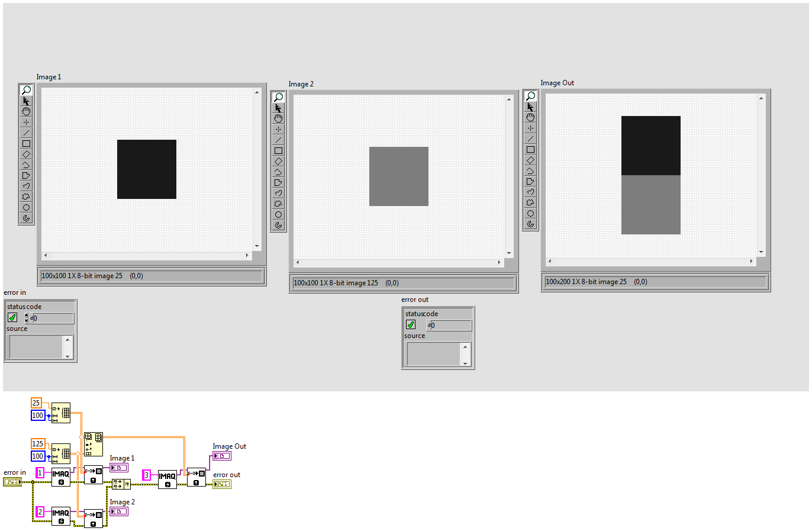Toggle the error in status checkmark

12,318
